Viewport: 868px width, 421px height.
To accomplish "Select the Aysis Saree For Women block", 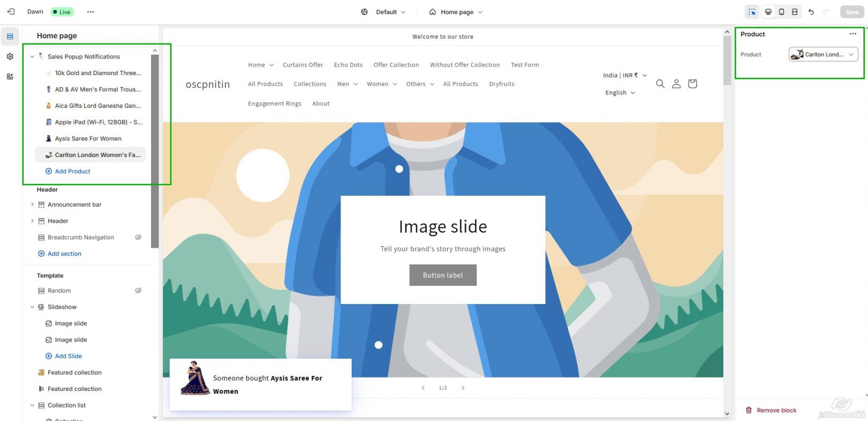I will (x=88, y=138).
